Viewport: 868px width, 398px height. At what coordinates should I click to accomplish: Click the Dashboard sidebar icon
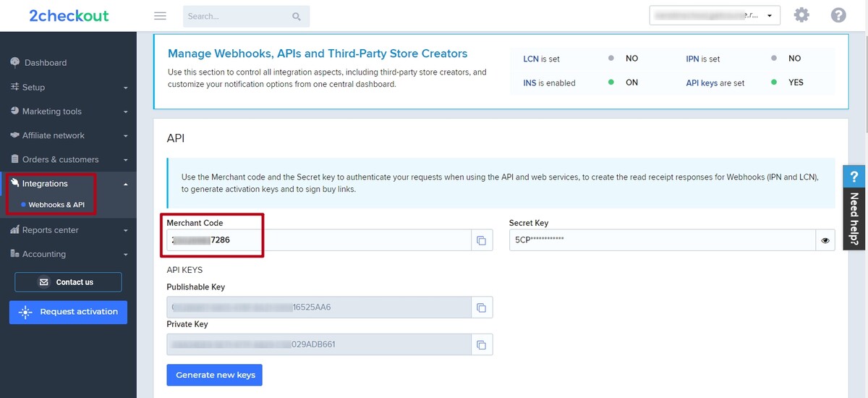click(x=15, y=62)
